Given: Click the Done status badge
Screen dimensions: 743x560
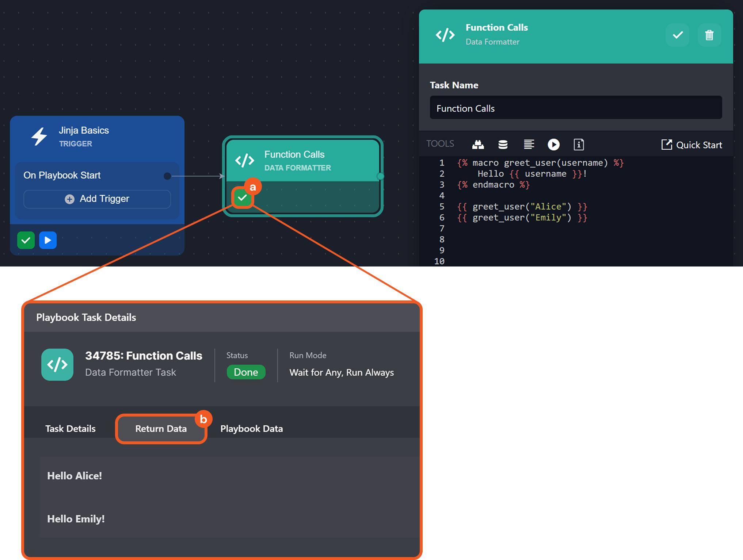Looking at the screenshot, I should pos(246,372).
